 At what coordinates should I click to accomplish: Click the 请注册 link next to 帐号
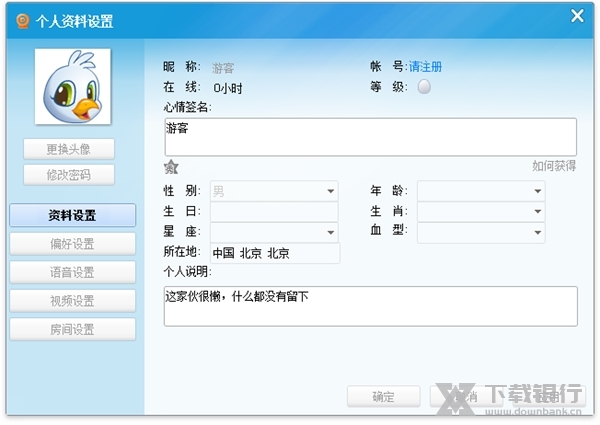425,67
